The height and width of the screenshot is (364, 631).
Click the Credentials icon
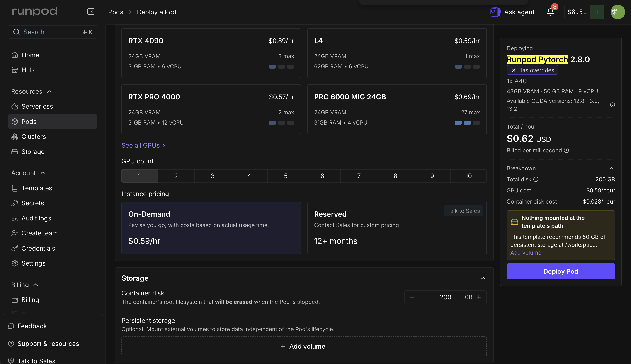[x=15, y=248]
